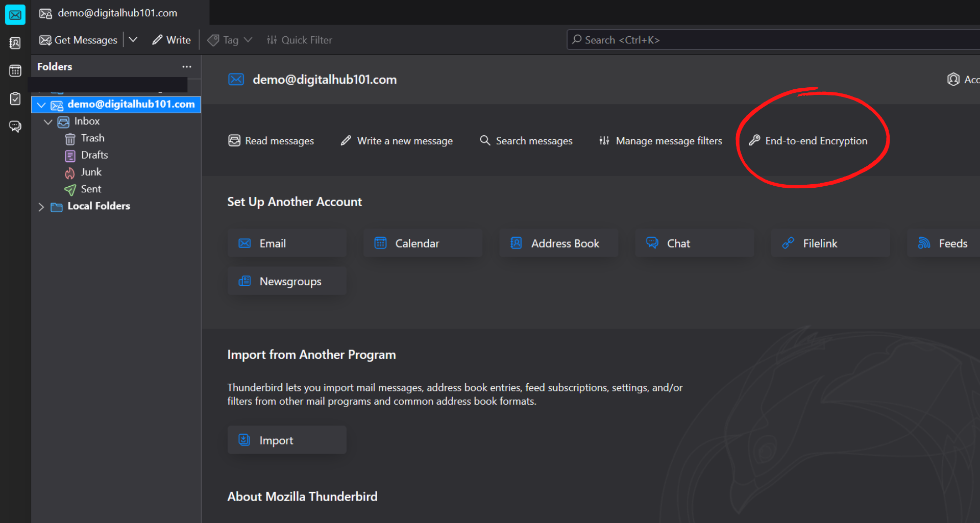The image size is (980, 523).
Task: Expand Local Folders
Action: (41, 207)
